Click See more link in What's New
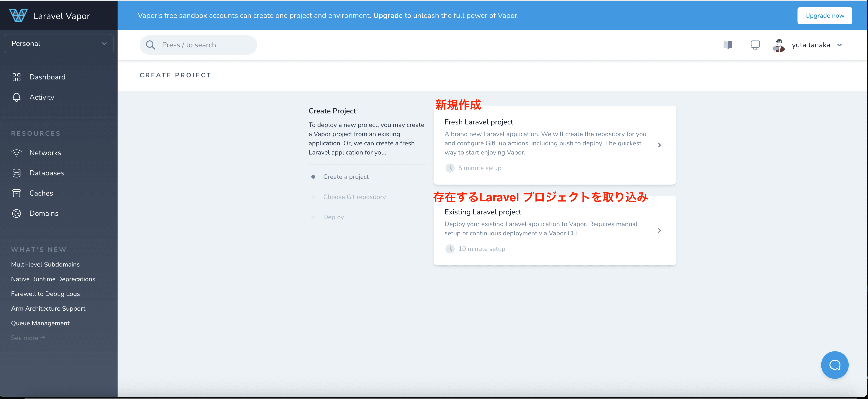This screenshot has height=399, width=868. pyautogui.click(x=28, y=338)
